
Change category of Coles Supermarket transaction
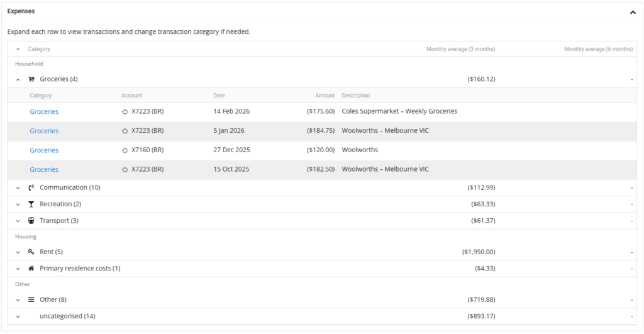(x=44, y=112)
